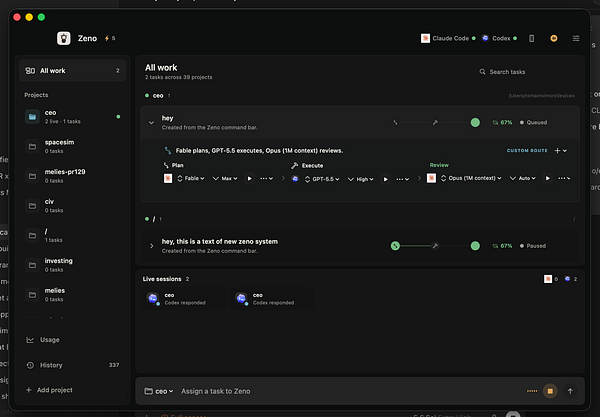Viewport: 600px width, 417px height.
Task: Run the Execute stage play button
Action: click(385, 179)
